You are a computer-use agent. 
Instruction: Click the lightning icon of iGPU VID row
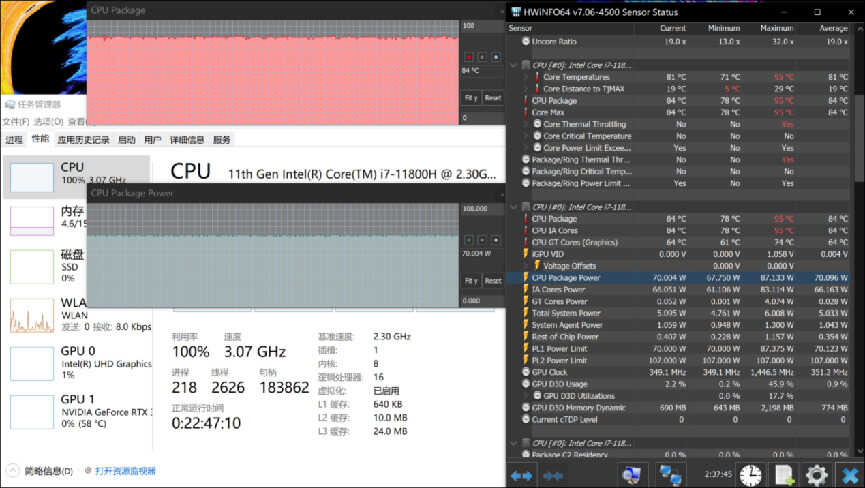(526, 254)
